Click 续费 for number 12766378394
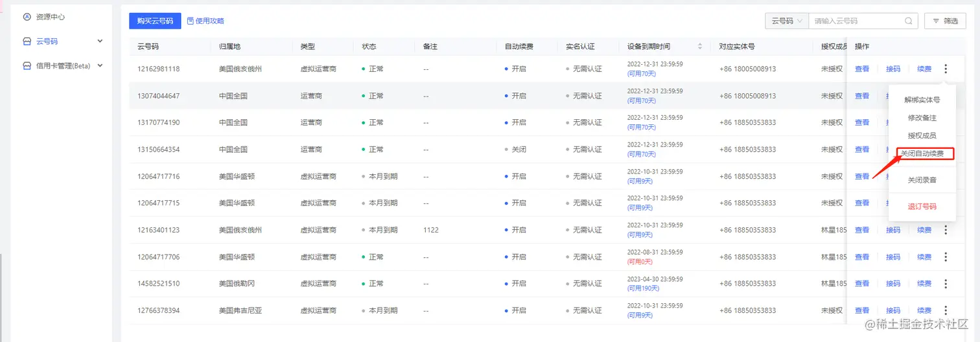This screenshot has width=980, height=342. 924,310
